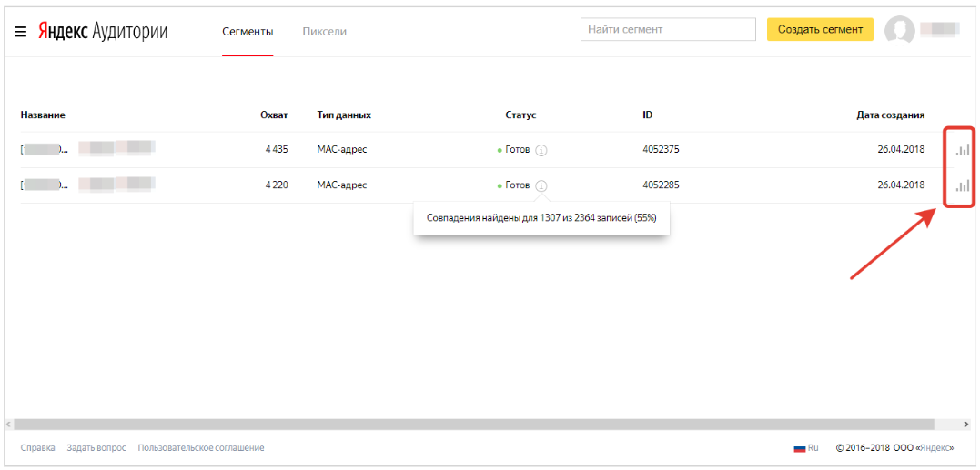The height and width of the screenshot is (470, 980).
Task: Click МАС-адрес cell in the 4052375 row
Action: [342, 150]
